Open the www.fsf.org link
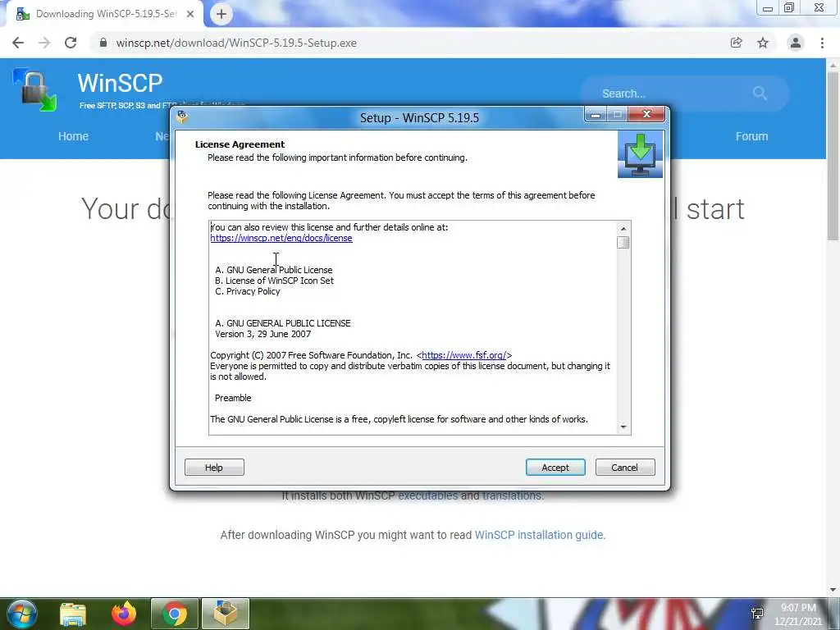 click(x=464, y=355)
